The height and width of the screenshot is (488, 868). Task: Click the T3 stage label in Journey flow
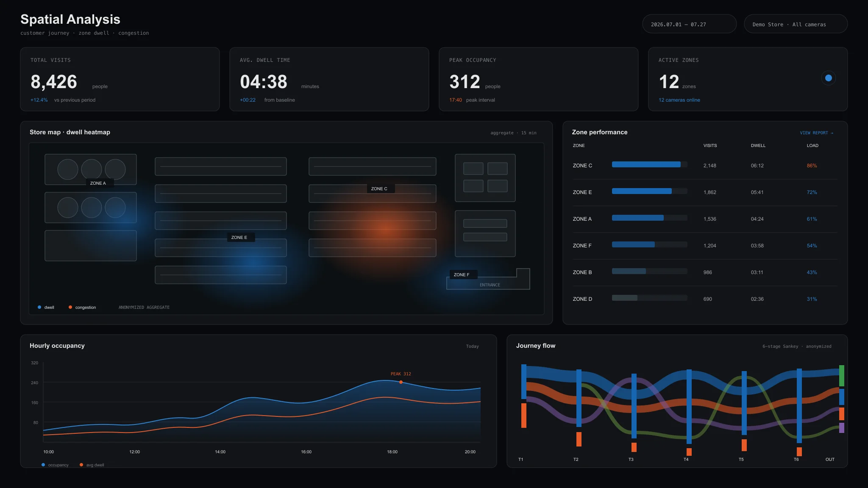point(631,460)
